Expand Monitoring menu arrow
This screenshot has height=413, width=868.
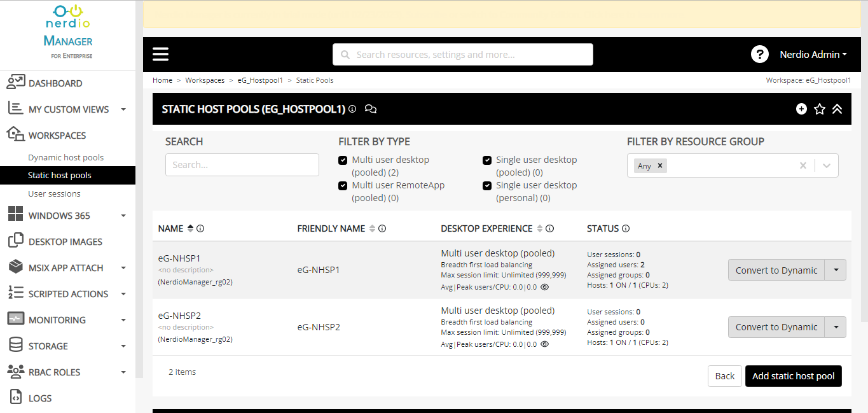tap(123, 320)
